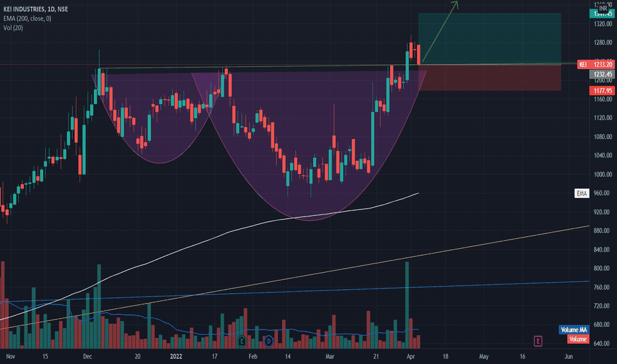Click the May label on time axis
Viewport: 617px width, 364px height.
tap(484, 357)
